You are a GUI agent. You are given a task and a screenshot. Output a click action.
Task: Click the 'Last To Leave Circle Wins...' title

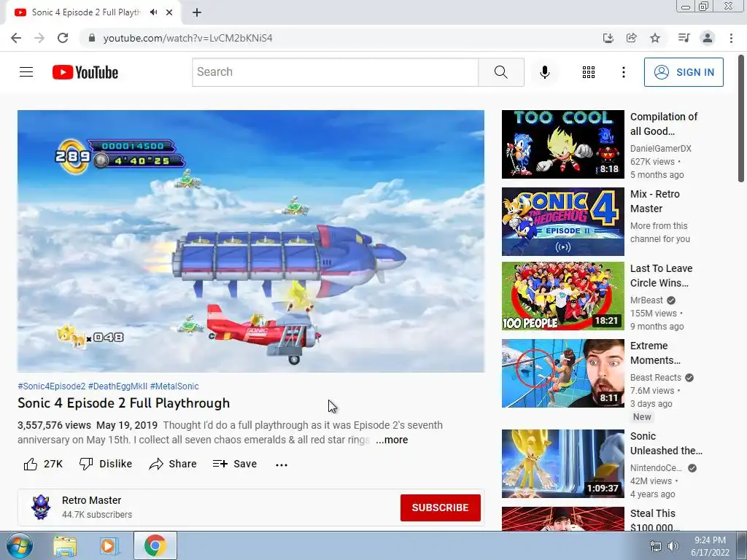pyautogui.click(x=661, y=276)
